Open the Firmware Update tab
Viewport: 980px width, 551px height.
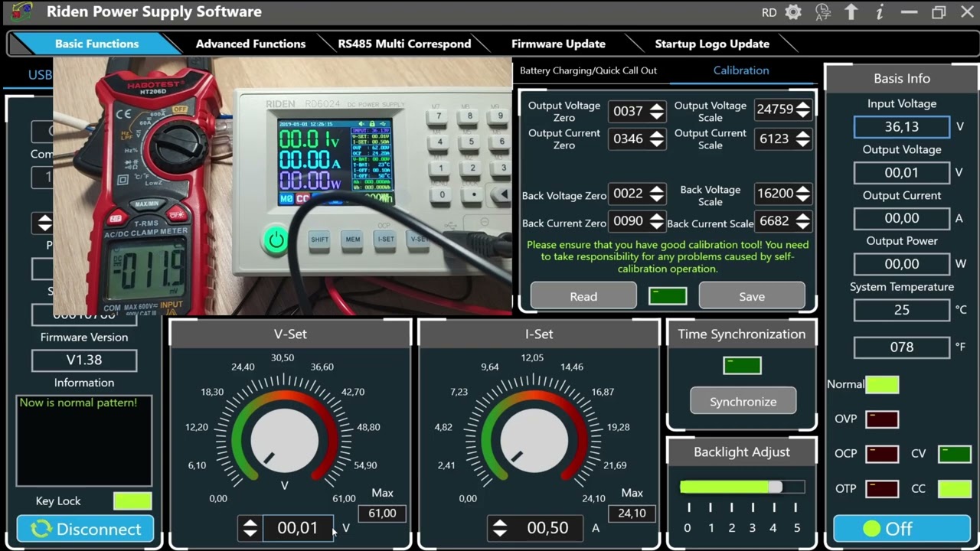[x=558, y=44]
